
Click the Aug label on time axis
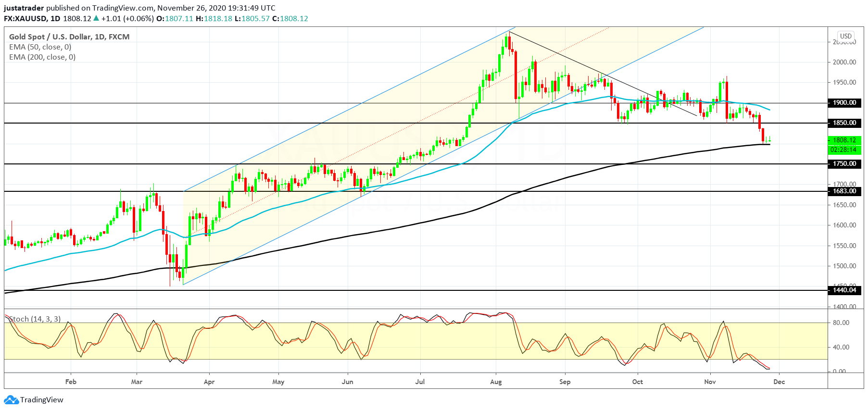(496, 382)
